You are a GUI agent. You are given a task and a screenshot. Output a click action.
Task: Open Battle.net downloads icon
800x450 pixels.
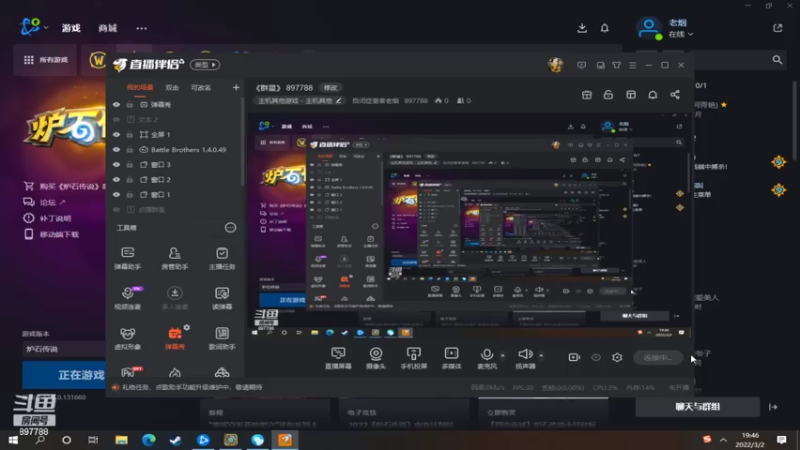pyautogui.click(x=582, y=28)
